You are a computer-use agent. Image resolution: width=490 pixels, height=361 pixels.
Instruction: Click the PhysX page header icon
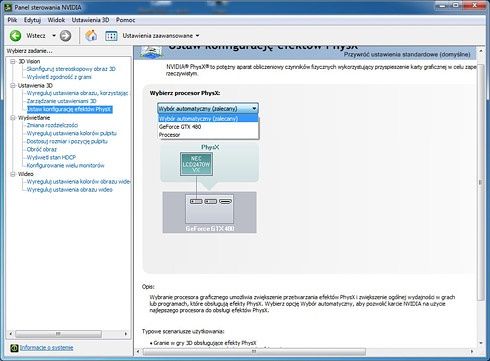[151, 52]
